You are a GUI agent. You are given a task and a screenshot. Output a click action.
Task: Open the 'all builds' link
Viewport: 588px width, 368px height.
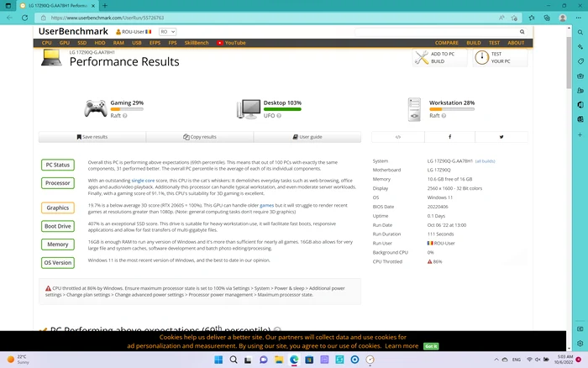pyautogui.click(x=486, y=161)
